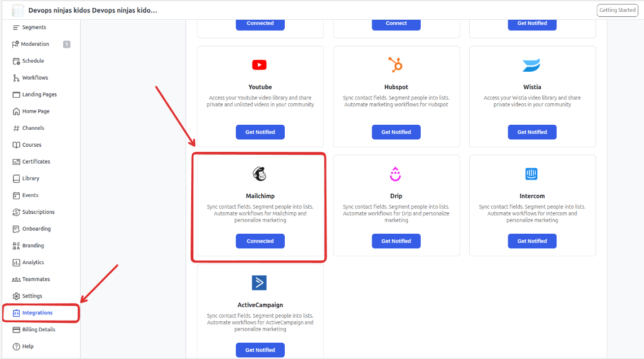Click the Subscriptions dollar icon
The height and width of the screenshot is (359, 644).
[16, 212]
